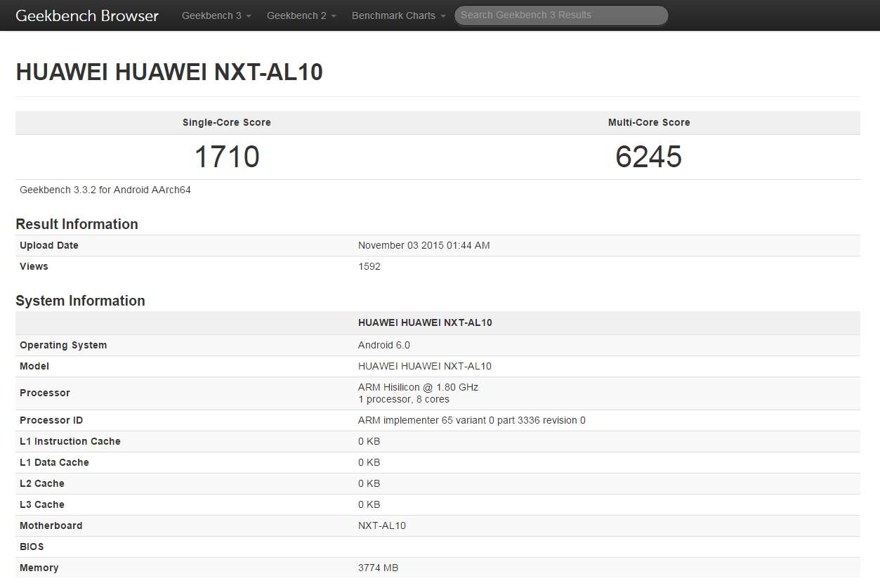Select the Processor row label
Viewport: 880px width, 588px height.
point(45,393)
